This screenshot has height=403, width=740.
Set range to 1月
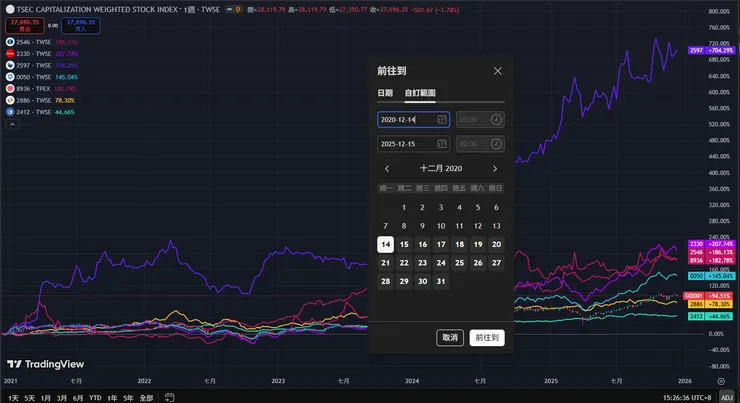[45, 398]
